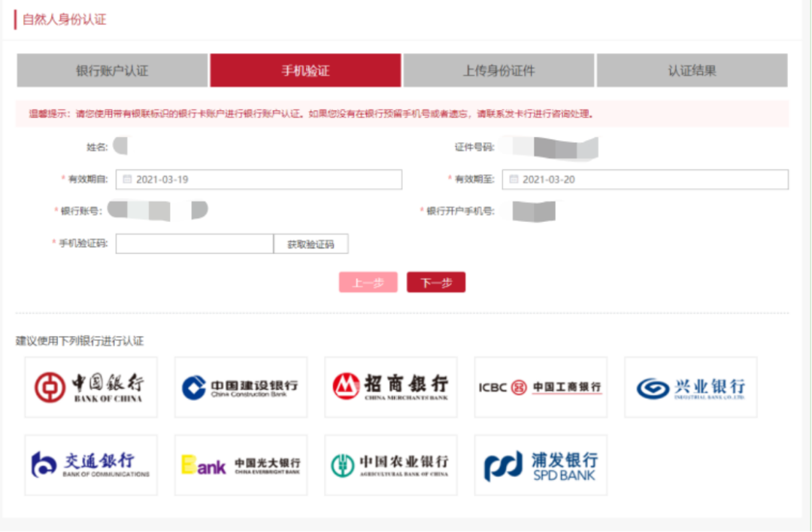Click the 下一步 button
812x532 pixels.
436,283
